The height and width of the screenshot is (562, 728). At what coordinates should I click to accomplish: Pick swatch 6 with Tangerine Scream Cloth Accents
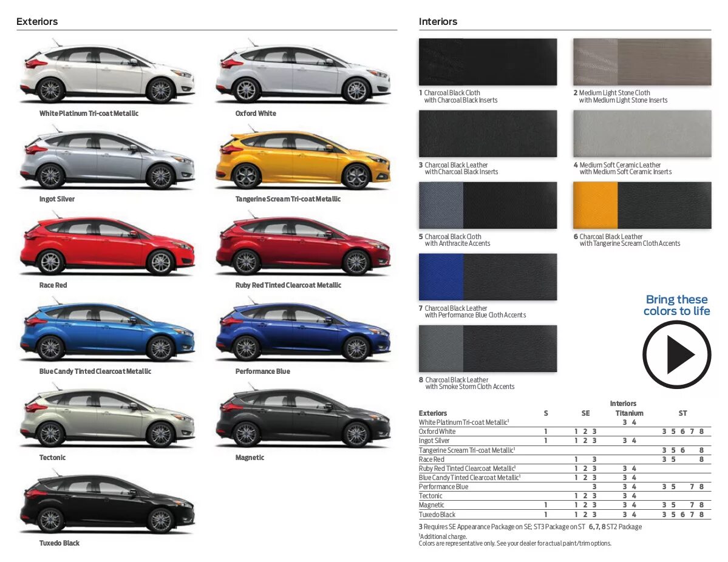point(642,205)
